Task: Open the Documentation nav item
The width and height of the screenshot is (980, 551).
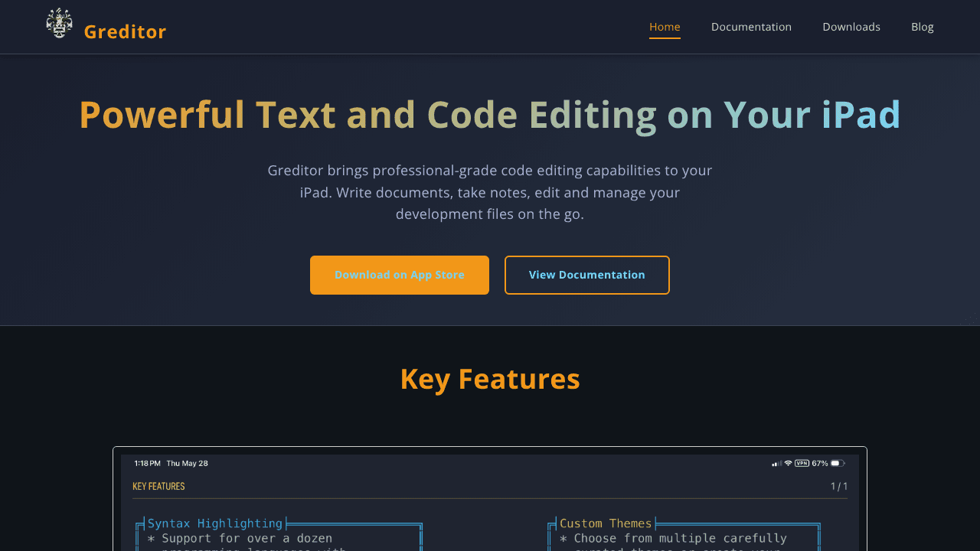Action: tap(751, 27)
